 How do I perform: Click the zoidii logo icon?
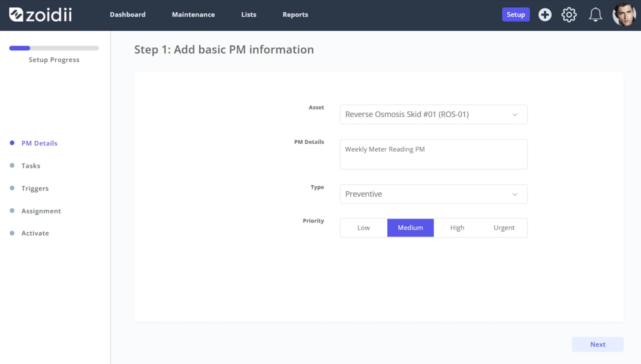[16, 14]
